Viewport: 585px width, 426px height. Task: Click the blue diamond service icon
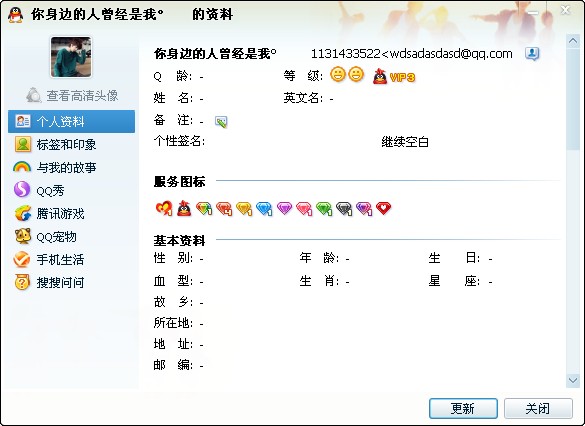264,209
